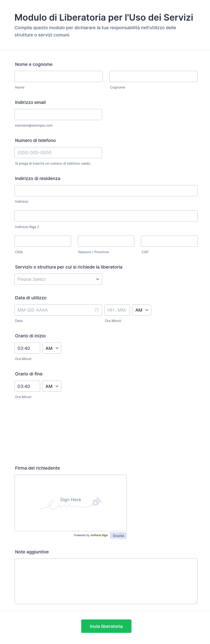Submit with Invia liberatoria button
210x644 pixels.
[106, 626]
